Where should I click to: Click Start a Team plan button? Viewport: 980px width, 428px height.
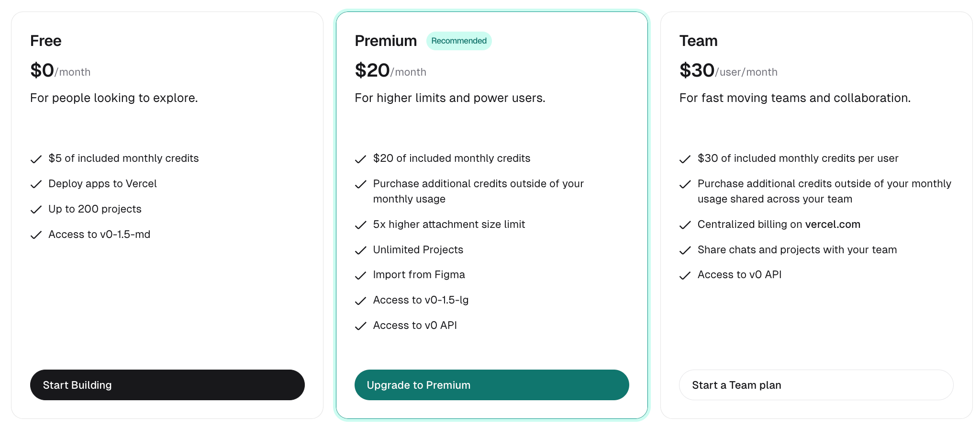point(816,385)
